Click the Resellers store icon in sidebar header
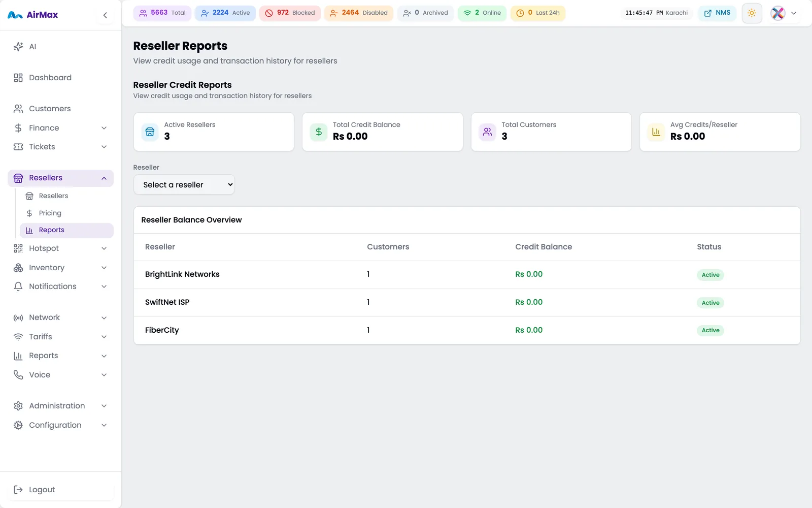Image resolution: width=812 pixels, height=508 pixels. point(18,178)
